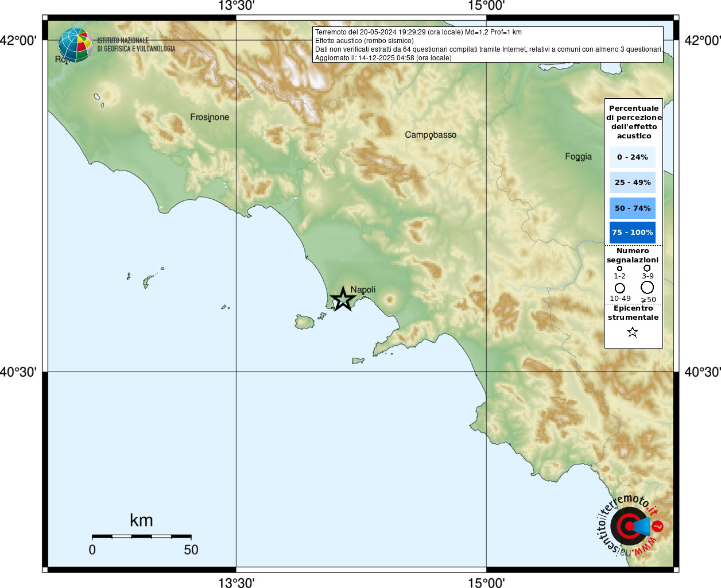Viewport: 721px width, 588px height.
Task: Click the ≥50 reports circle in the legend
Action: pyautogui.click(x=648, y=288)
